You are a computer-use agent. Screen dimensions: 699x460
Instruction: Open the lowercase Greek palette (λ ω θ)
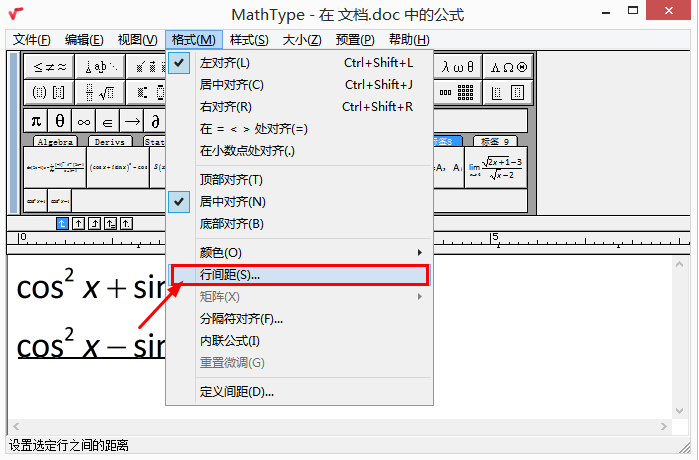(458, 67)
